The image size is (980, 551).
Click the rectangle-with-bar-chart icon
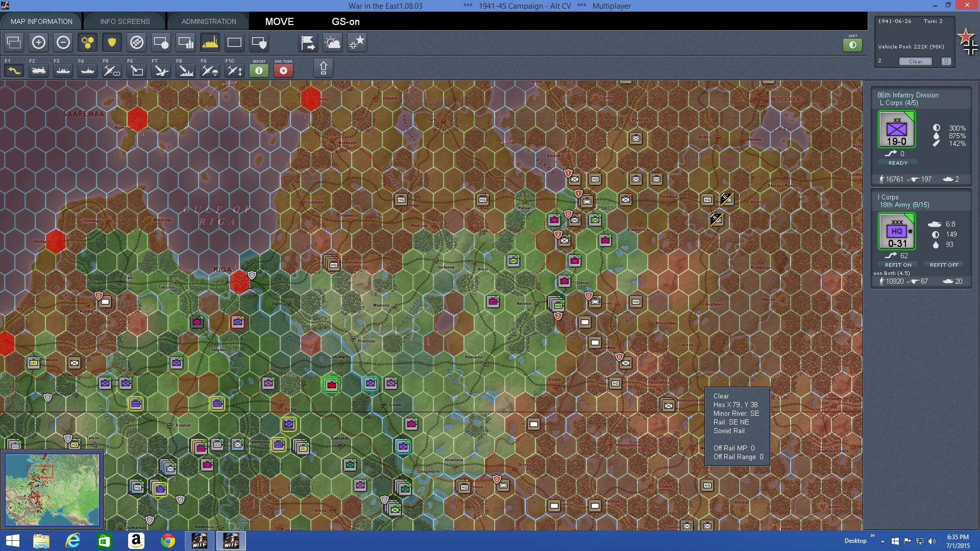(186, 42)
